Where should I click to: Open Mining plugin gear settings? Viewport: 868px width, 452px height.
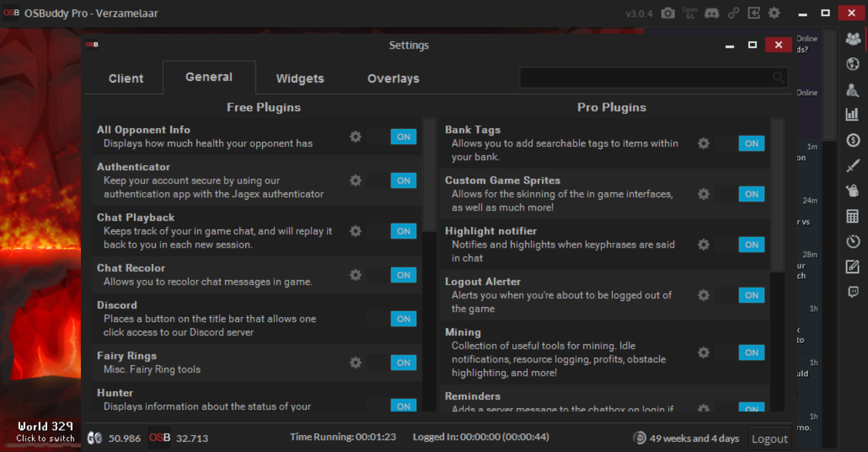click(x=704, y=353)
